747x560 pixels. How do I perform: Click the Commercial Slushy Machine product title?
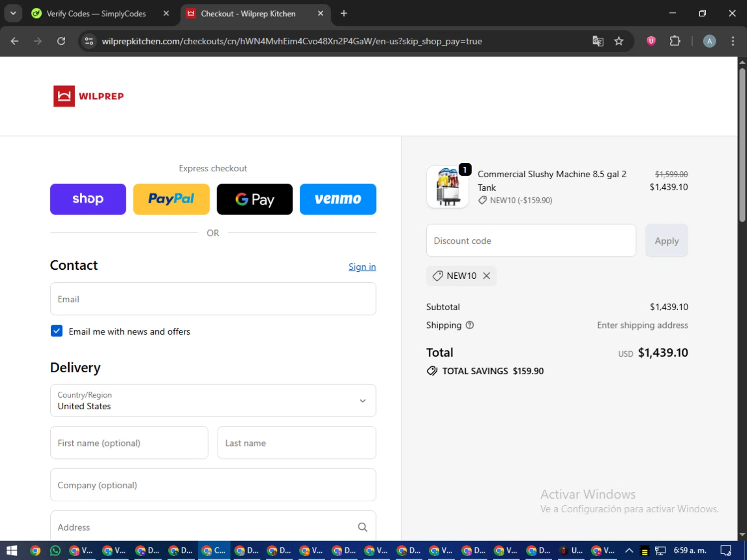552,181
